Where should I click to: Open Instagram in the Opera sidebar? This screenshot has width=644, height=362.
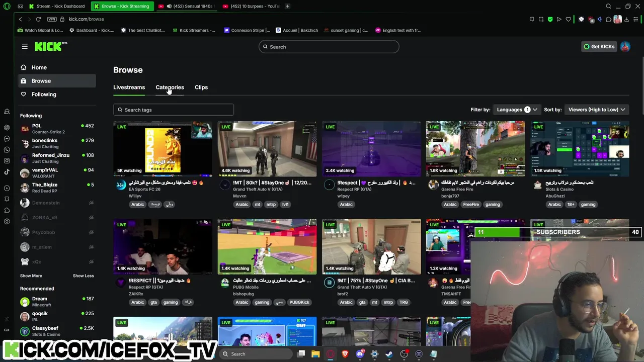7,161
